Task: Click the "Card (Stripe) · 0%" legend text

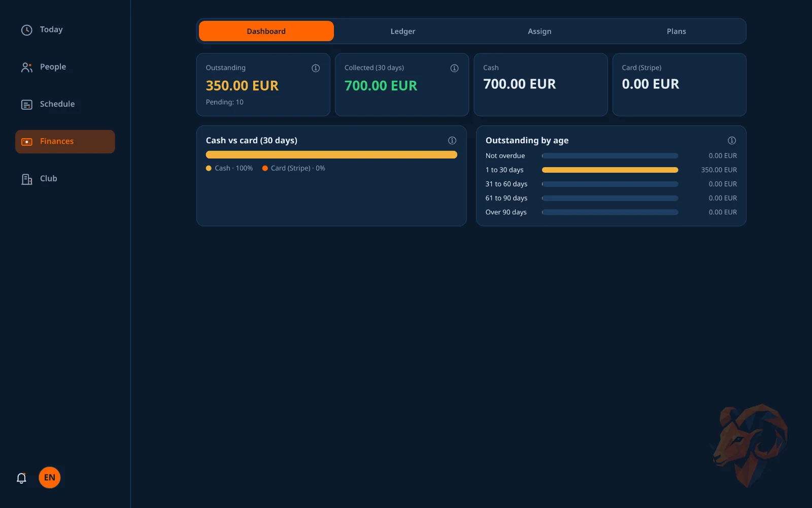Action: 298,168
